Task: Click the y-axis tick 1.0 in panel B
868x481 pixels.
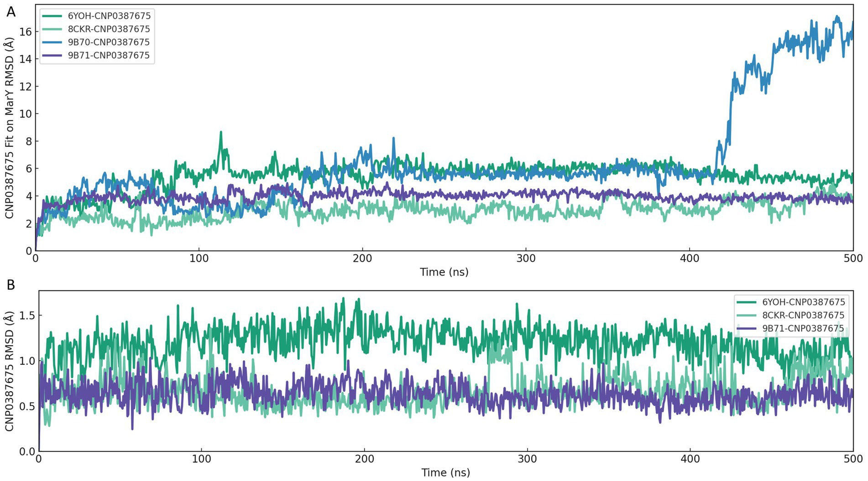Action: [27, 361]
